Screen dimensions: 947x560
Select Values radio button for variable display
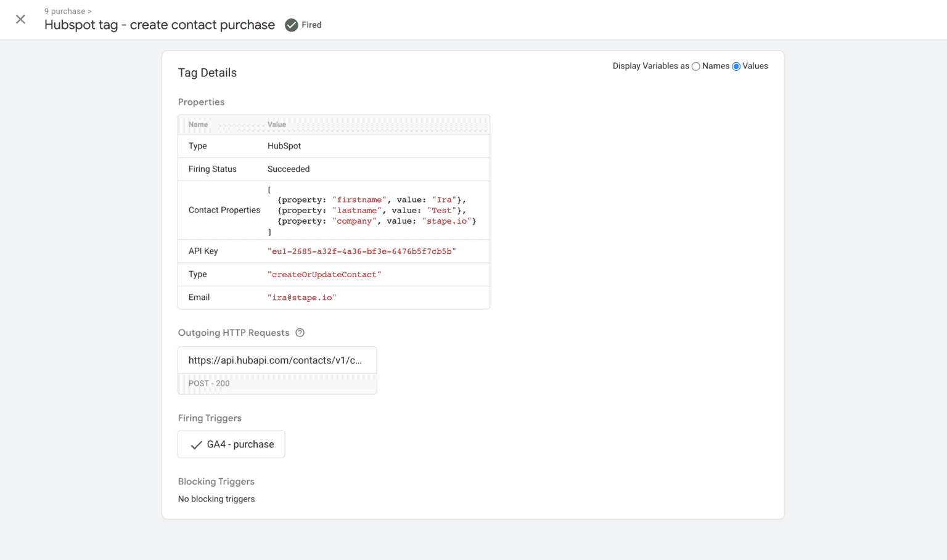point(736,67)
